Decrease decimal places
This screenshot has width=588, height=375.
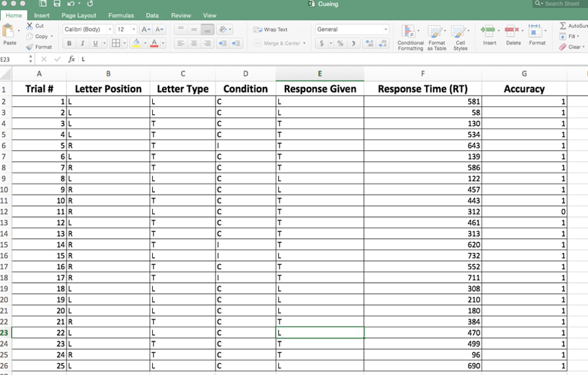[x=383, y=43]
